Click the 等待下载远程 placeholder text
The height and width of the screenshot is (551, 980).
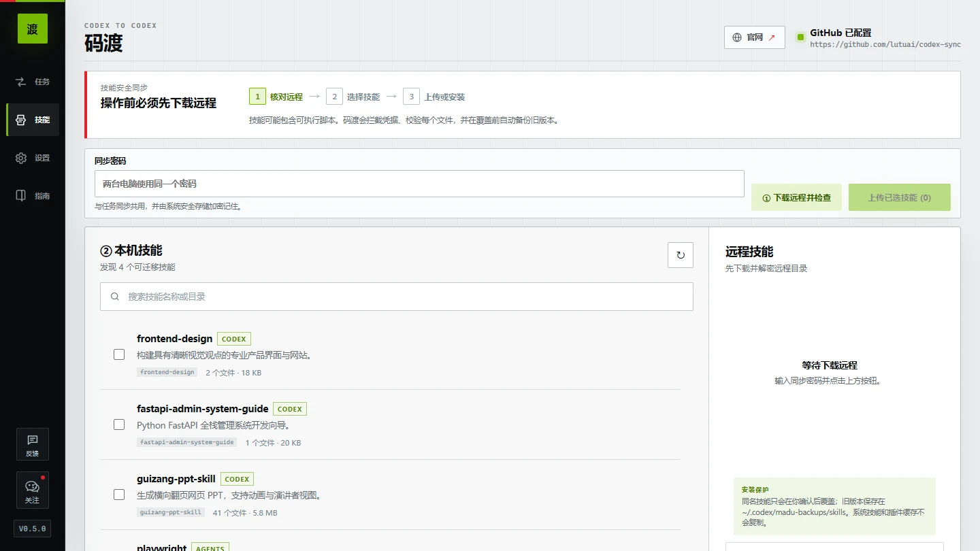830,365
